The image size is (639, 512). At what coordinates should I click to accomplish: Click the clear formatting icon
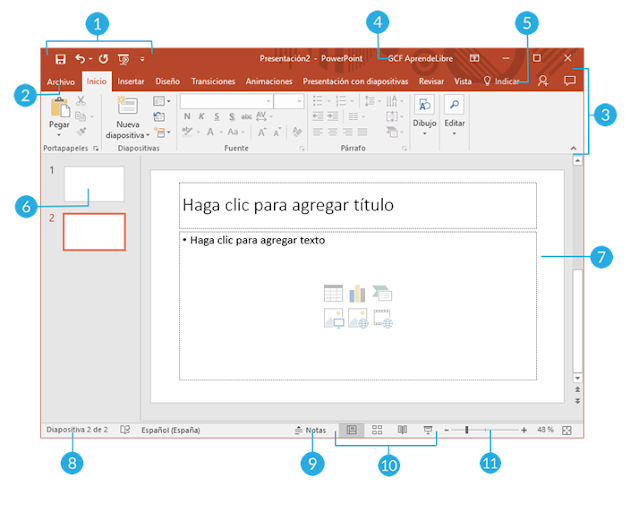click(x=297, y=132)
